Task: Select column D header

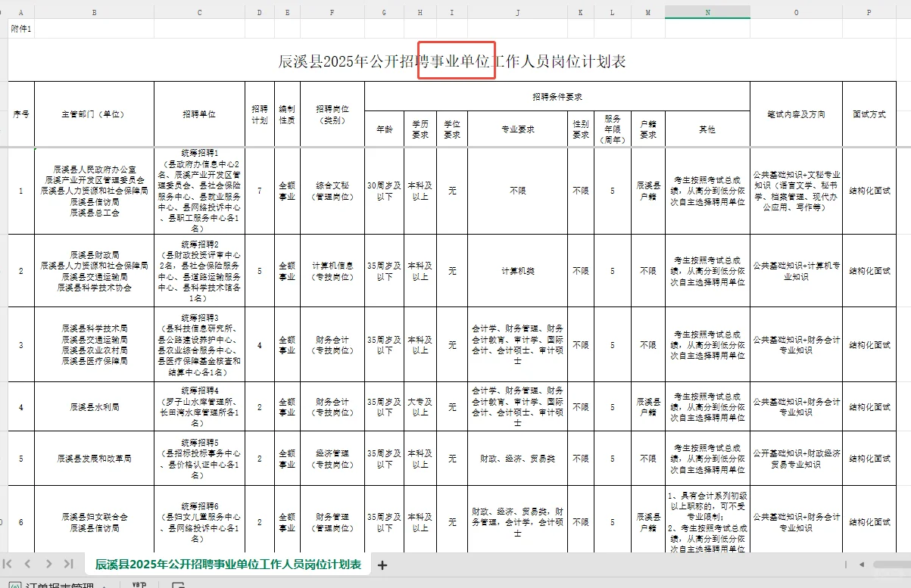Action: coord(260,12)
